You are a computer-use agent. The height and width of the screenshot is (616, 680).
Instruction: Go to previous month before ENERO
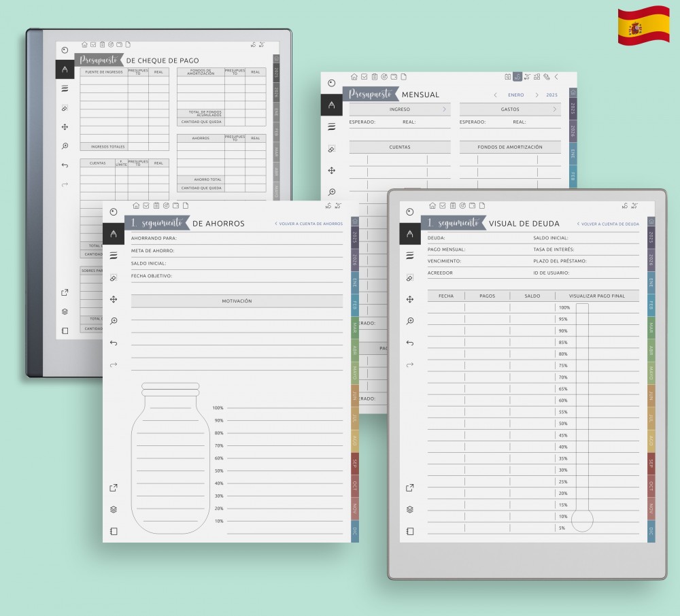pos(495,95)
